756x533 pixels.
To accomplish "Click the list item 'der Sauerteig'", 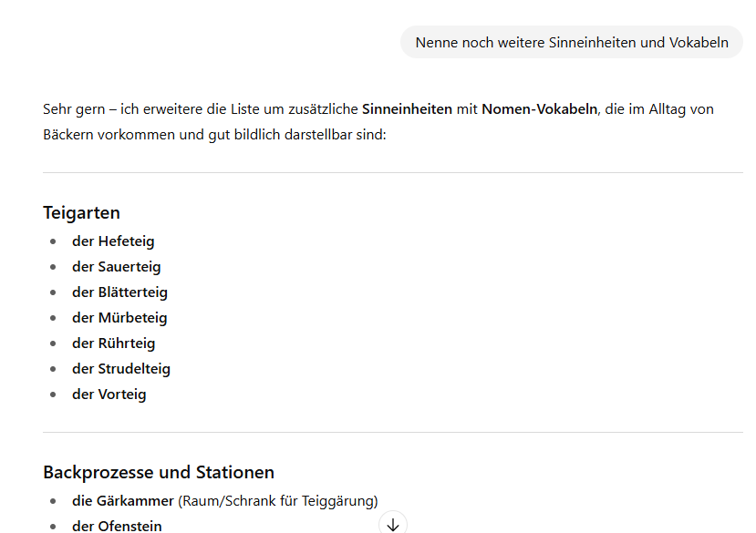I will tap(116, 267).
